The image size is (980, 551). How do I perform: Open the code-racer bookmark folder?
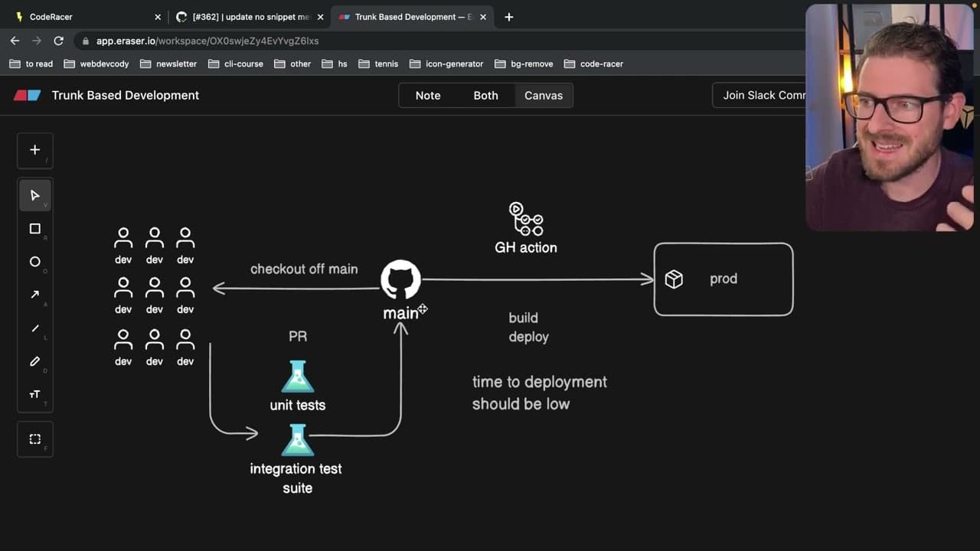593,64
